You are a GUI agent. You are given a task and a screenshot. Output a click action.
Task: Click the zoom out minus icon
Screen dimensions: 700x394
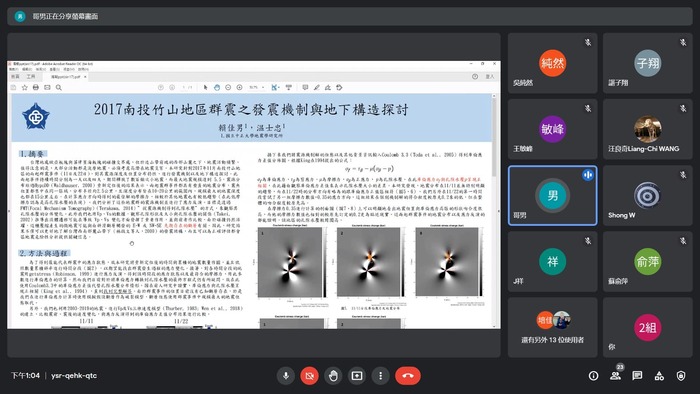click(228, 87)
